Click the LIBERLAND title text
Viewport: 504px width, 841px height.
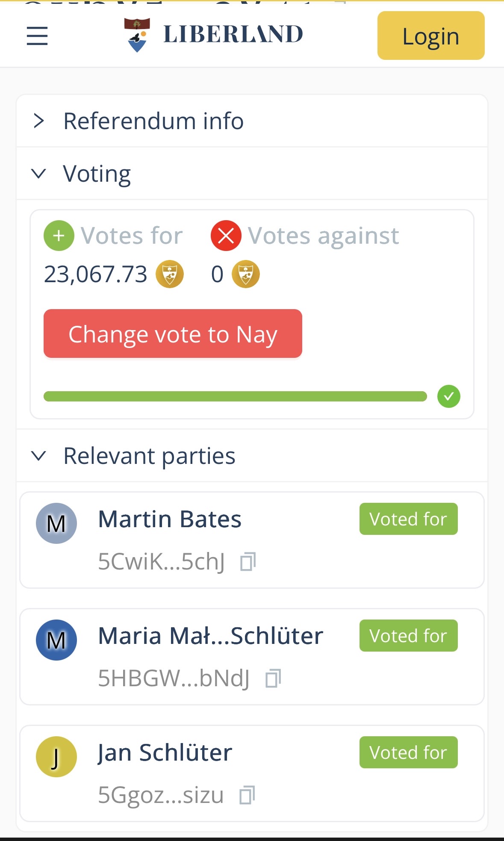tap(233, 34)
